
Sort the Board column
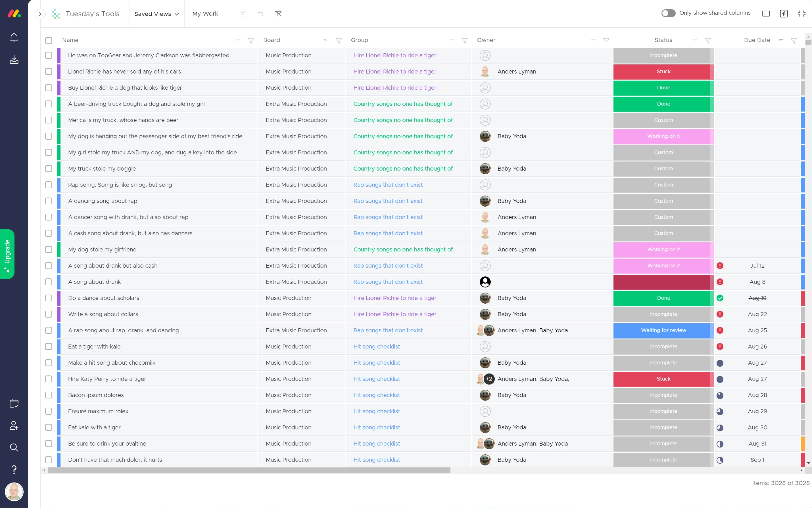pyautogui.click(x=326, y=41)
